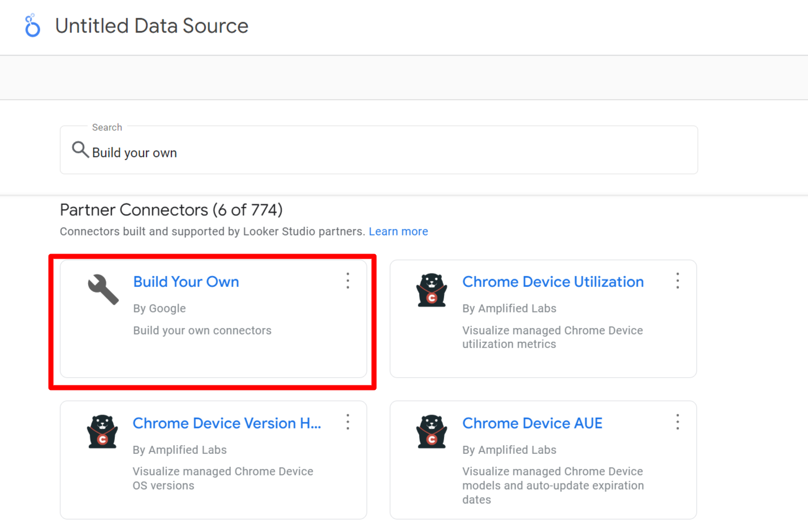This screenshot has height=532, width=808.
Task: Click Chrome Device Version History beaver icon
Action: [102, 432]
